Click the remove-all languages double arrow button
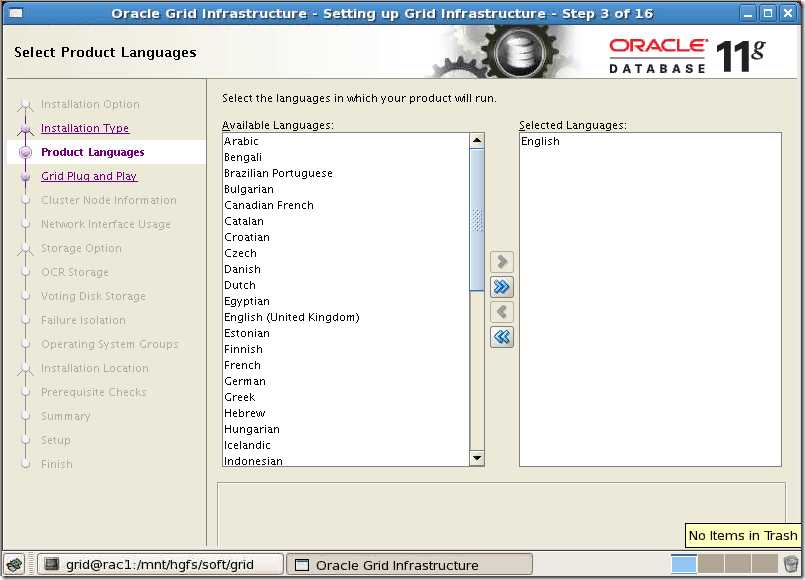This screenshot has width=805, height=580. [502, 337]
